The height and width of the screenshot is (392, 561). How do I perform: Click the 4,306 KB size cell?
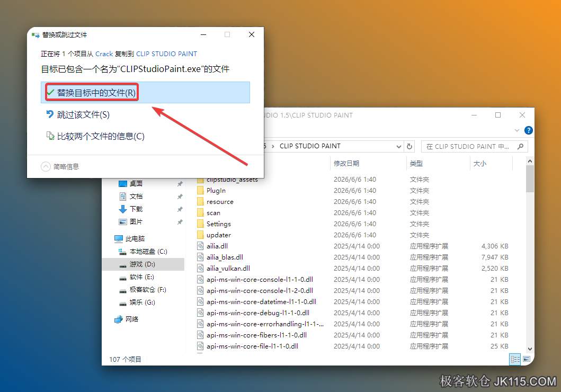tap(495, 246)
